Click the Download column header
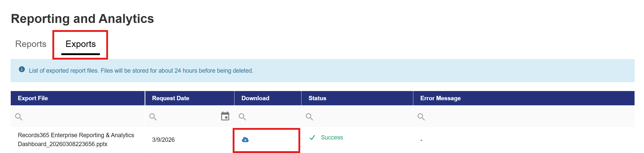 255,98
